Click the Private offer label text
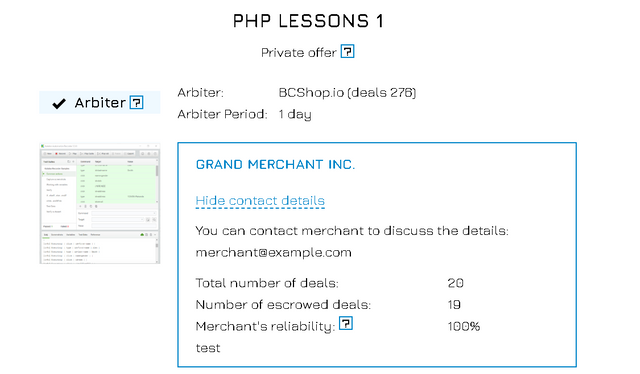The height and width of the screenshot is (374, 640). pyautogui.click(x=299, y=53)
